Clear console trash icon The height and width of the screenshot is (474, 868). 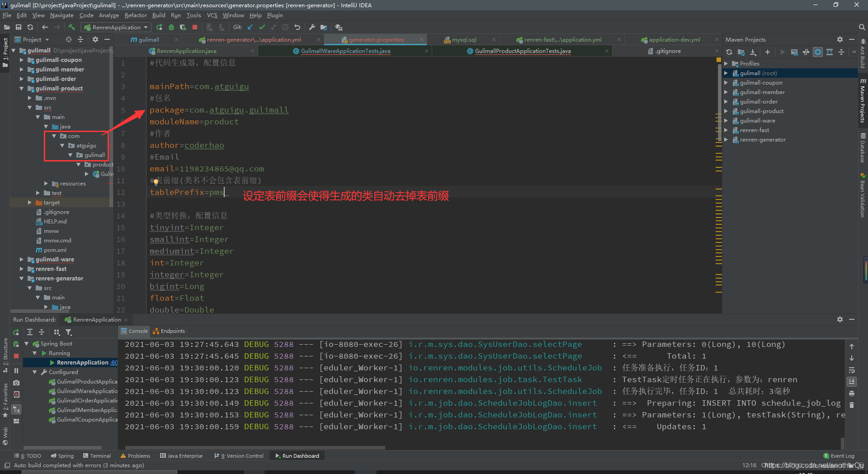point(852,405)
